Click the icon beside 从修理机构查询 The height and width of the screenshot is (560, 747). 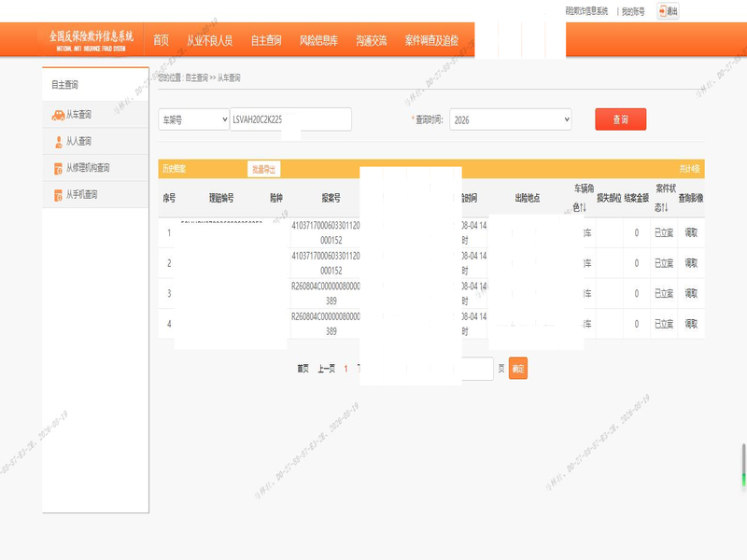[58, 169]
